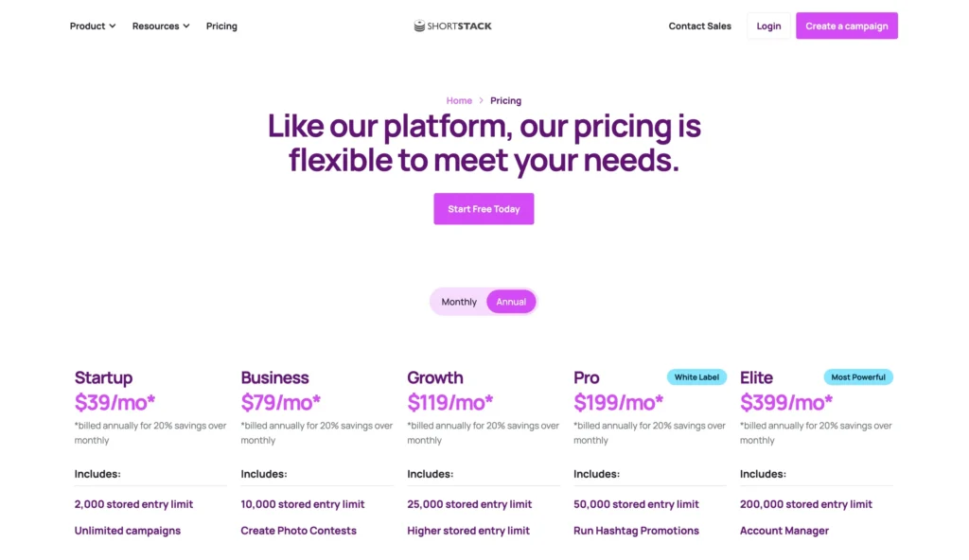
Task: Click the Pricing breadcrumb
Action: [505, 100]
